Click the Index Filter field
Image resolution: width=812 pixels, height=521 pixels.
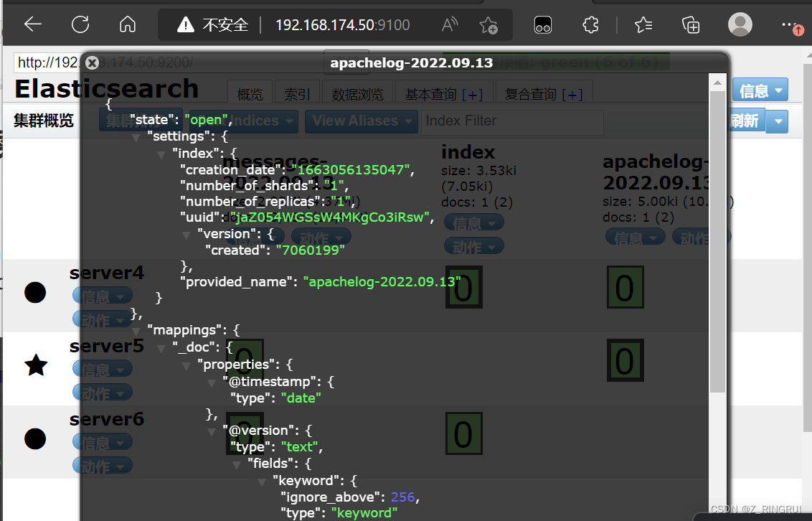(512, 121)
